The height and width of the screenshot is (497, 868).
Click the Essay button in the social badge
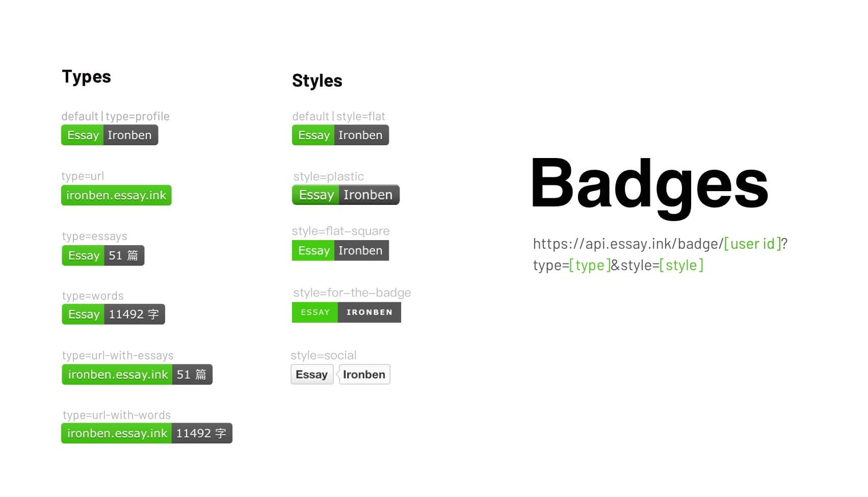pyautogui.click(x=312, y=375)
